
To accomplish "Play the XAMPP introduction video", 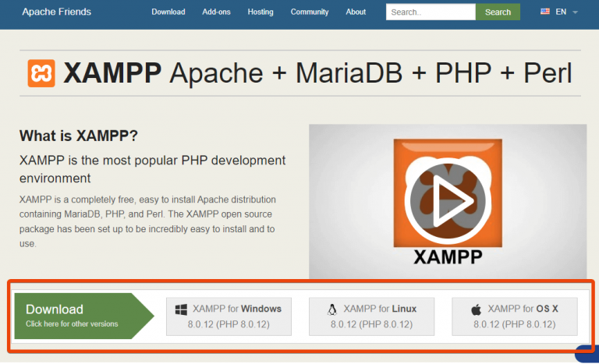I will 448,200.
